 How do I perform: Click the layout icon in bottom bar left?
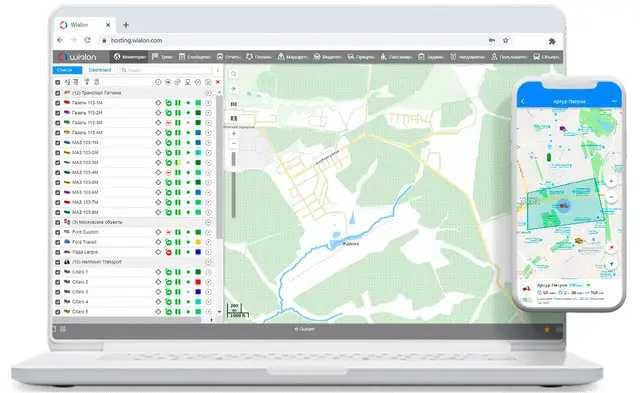[63, 329]
